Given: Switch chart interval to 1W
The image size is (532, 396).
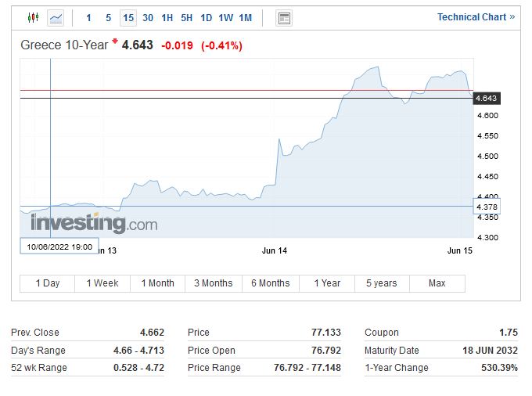Looking at the screenshot, I should [225, 18].
